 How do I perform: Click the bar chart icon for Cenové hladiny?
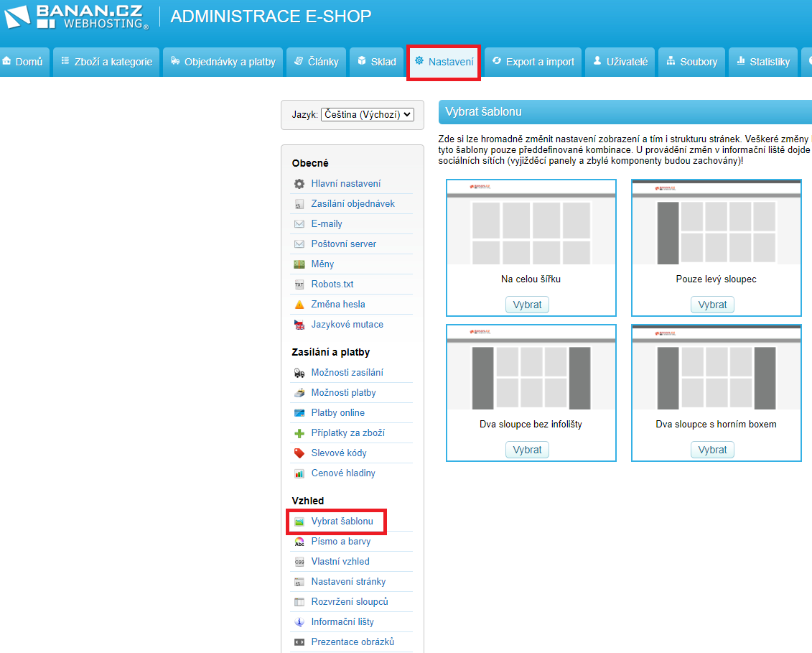point(299,473)
